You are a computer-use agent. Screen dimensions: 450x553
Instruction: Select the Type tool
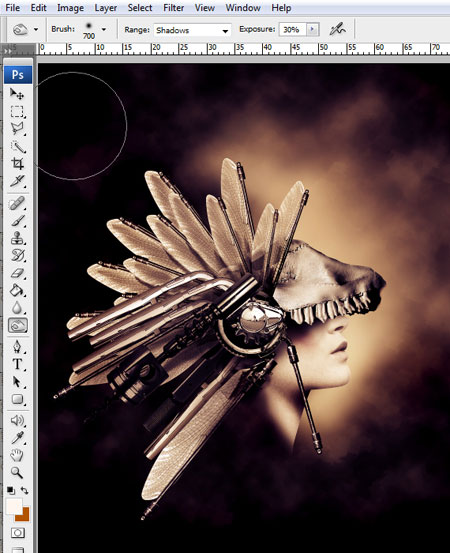coord(17,364)
